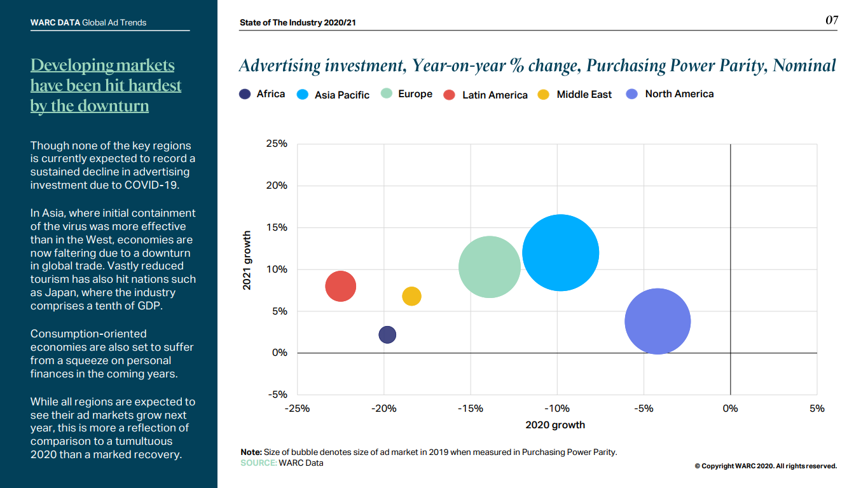Select the North America bubble in chart
Screen dimensions: 868x488
[x=658, y=321]
